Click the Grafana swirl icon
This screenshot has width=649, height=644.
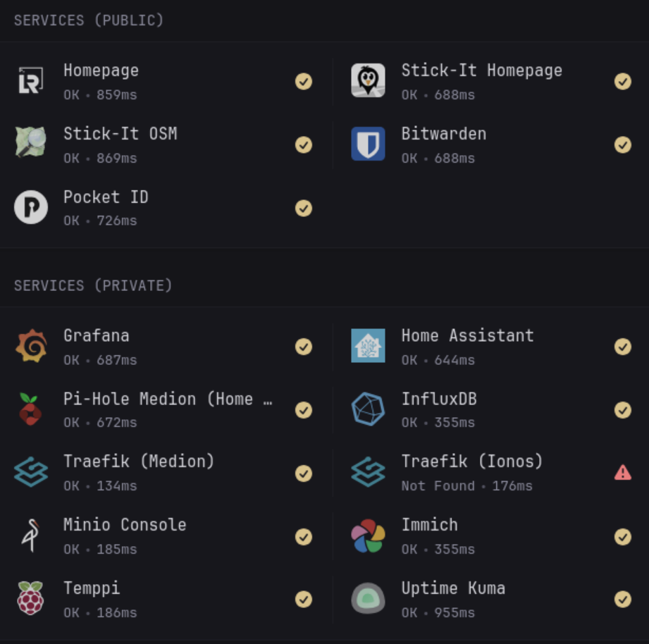[31, 346]
